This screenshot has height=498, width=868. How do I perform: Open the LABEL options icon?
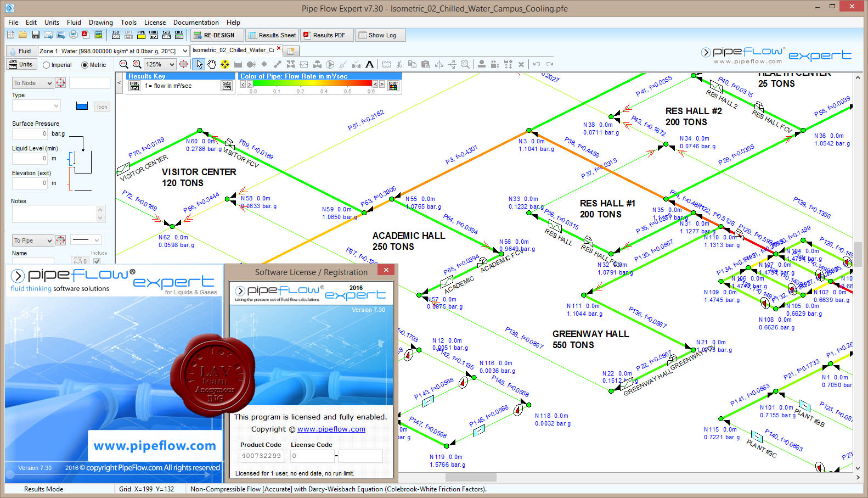(x=154, y=35)
